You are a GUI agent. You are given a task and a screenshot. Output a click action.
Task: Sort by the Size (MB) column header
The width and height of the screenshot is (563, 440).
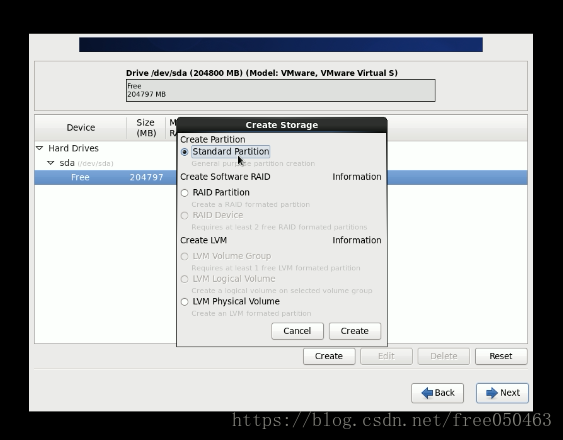tap(146, 128)
